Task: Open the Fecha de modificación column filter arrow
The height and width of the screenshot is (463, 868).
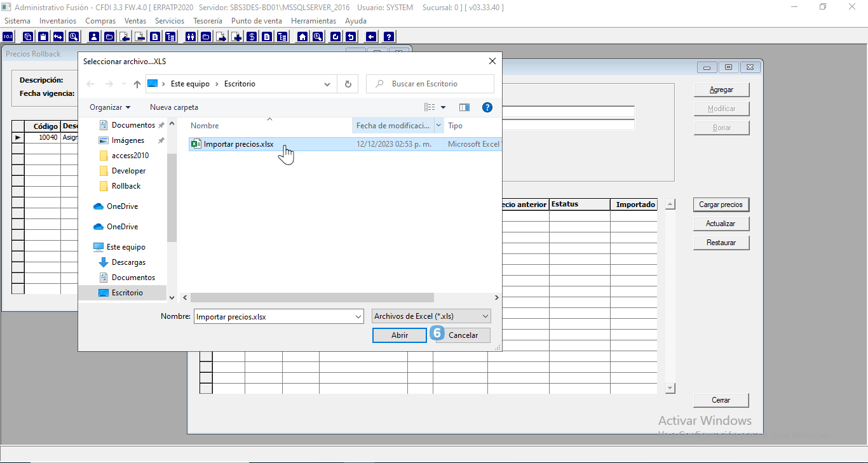Action: coord(438,126)
